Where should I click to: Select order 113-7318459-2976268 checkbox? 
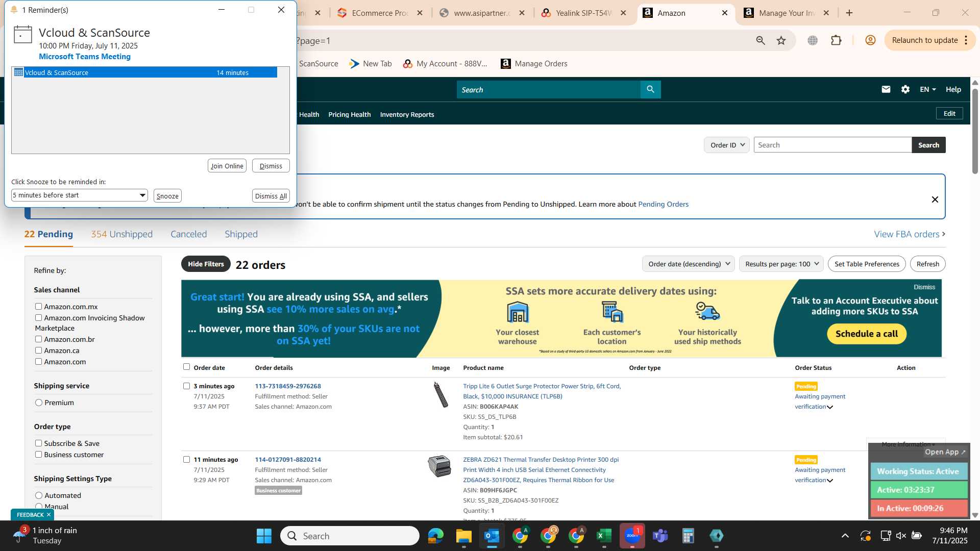186,386
